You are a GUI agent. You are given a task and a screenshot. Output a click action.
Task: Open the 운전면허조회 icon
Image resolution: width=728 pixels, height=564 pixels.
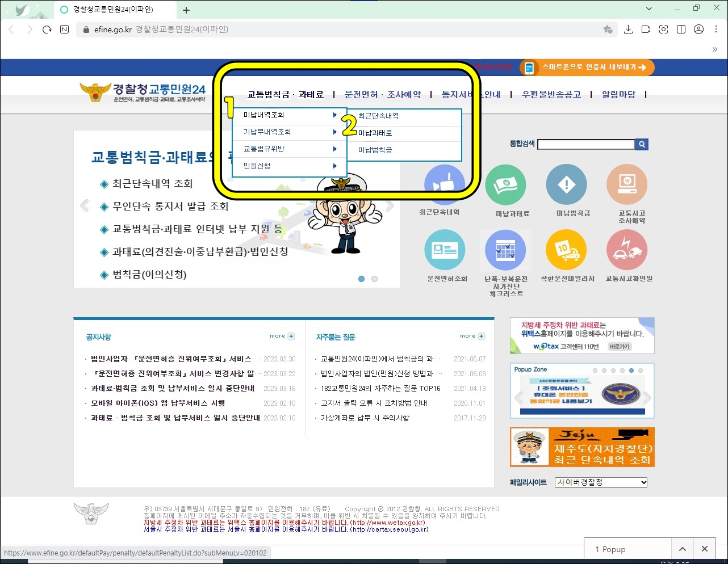[x=445, y=250]
